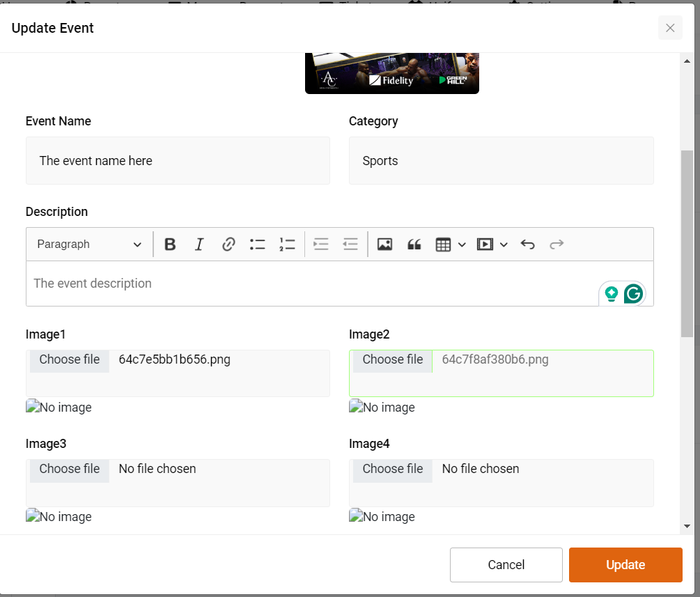Viewport: 700px width, 597px height.
Task: Create a numbered list
Action: (287, 245)
